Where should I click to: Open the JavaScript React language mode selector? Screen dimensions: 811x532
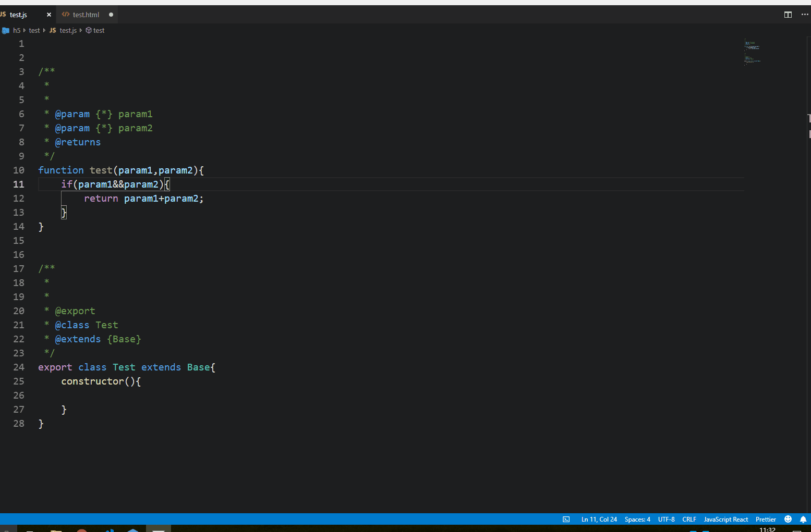[x=726, y=519]
